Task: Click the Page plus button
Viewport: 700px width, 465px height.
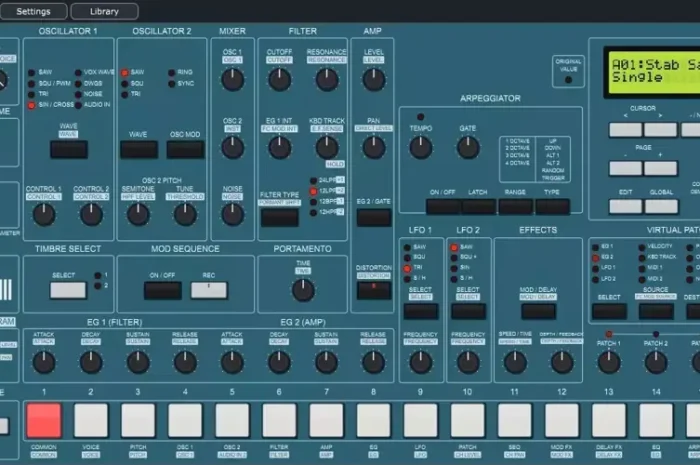Action: tap(660, 168)
